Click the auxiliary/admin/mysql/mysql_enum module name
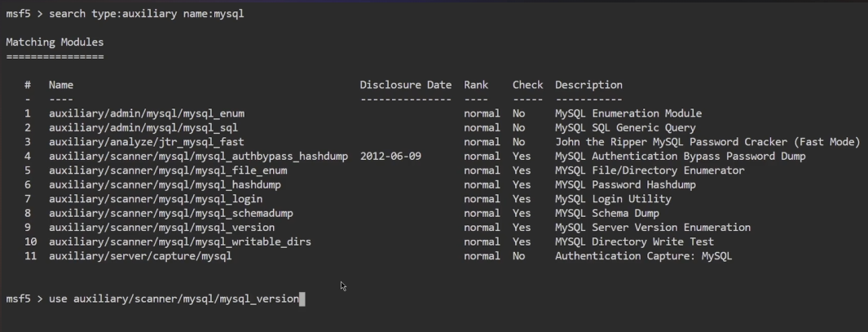Image resolution: width=868 pixels, height=332 pixels. point(146,113)
